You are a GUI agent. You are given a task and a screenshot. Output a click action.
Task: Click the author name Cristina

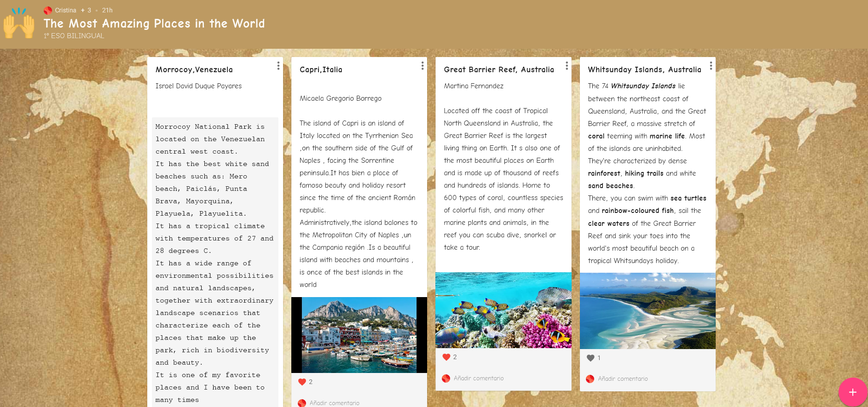(65, 10)
